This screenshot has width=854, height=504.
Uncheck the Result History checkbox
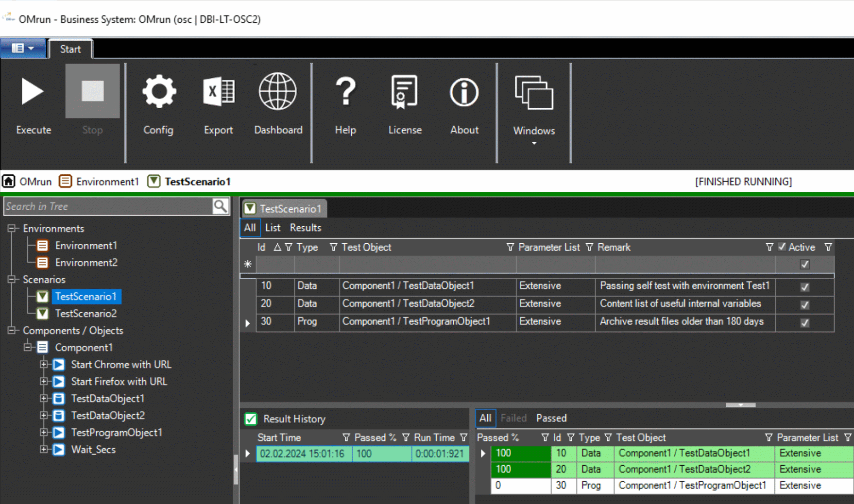[x=252, y=419]
